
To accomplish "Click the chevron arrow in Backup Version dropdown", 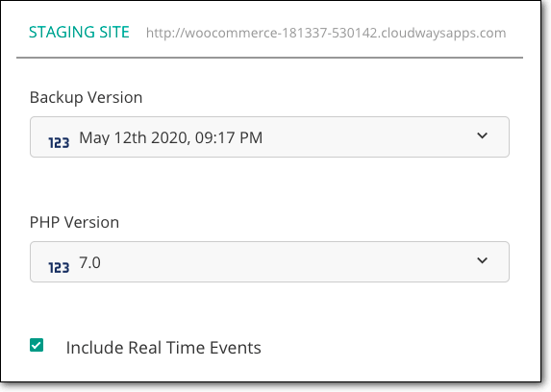I will pyautogui.click(x=482, y=135).
